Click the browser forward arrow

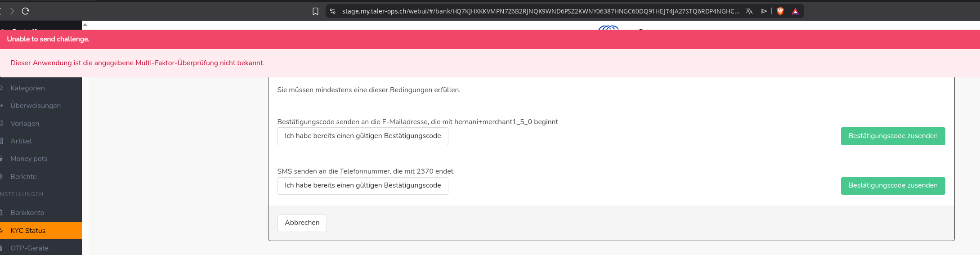(x=12, y=11)
